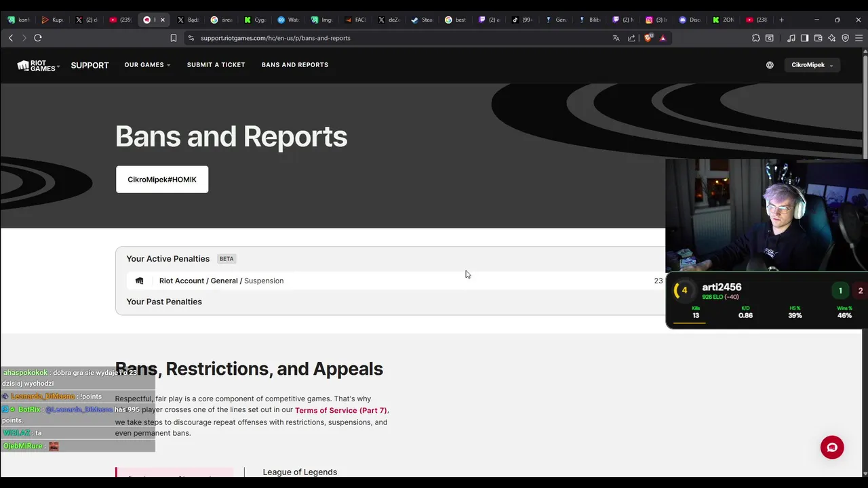Screen dimensions: 868x488
Task: Open a new browser tab
Action: (x=781, y=20)
